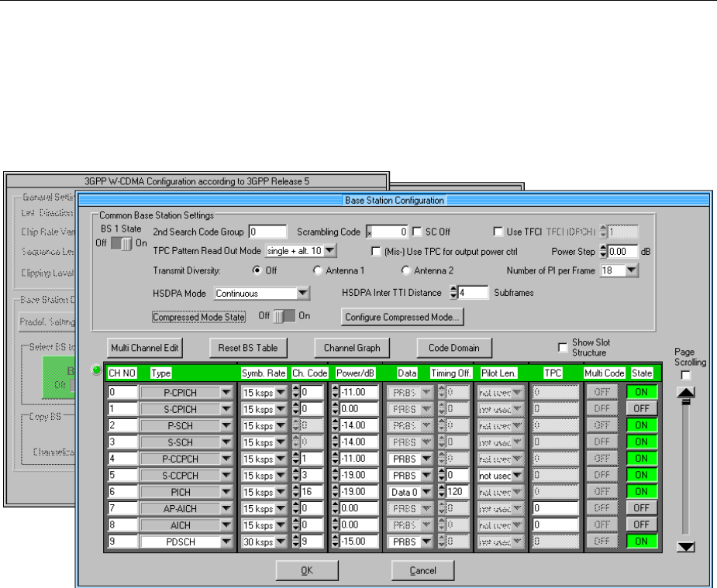Toggle State button for S-CPICH channel
The width and height of the screenshot is (717, 588).
pos(640,407)
